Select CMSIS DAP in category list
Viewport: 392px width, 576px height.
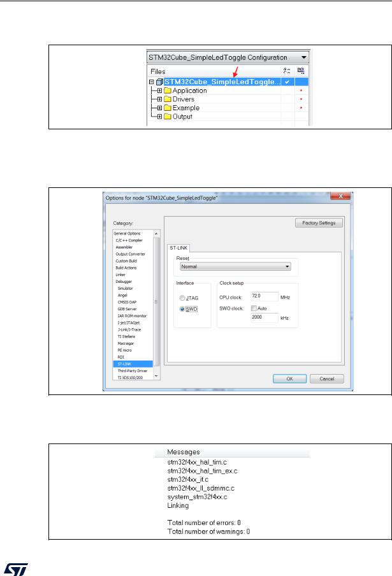click(127, 302)
